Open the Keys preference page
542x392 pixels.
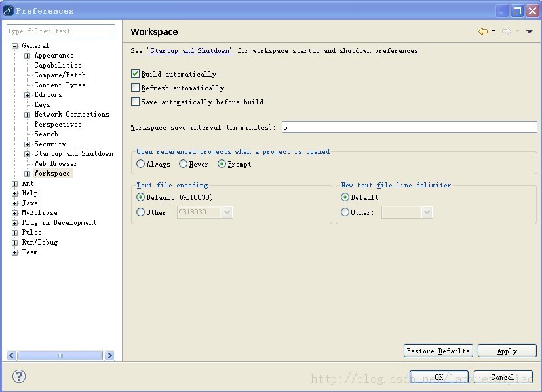tap(42, 104)
